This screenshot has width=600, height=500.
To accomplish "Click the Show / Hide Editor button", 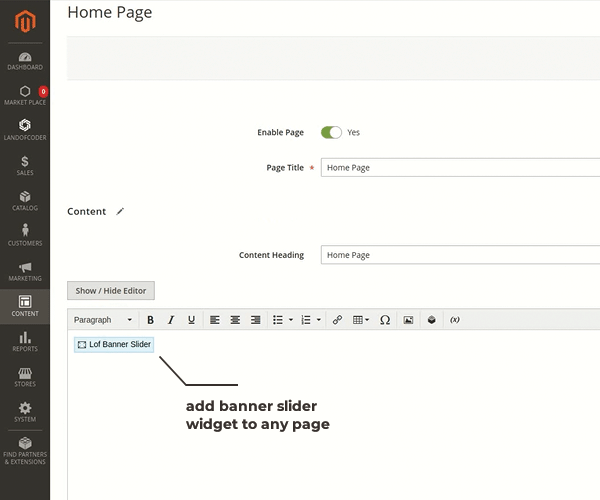I will tap(111, 291).
